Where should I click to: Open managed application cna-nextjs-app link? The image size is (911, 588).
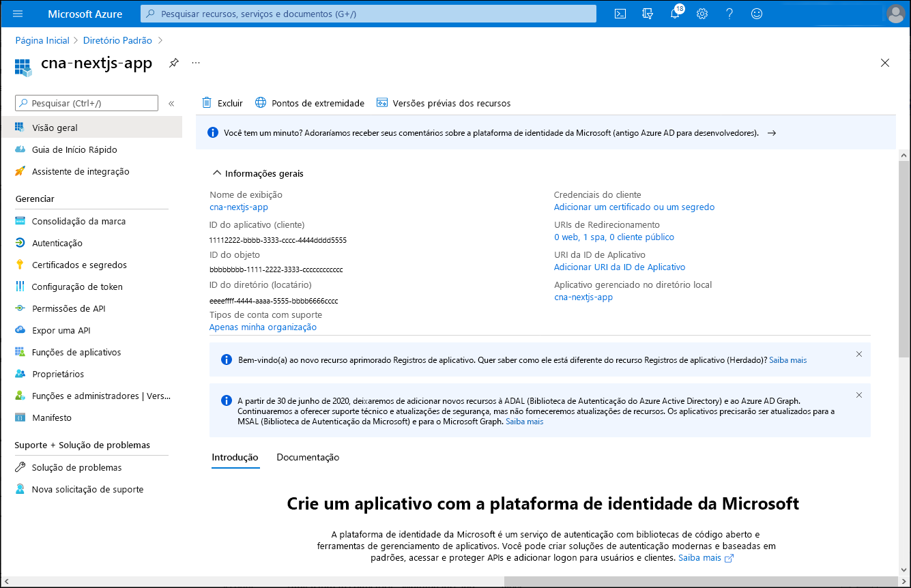[583, 297]
